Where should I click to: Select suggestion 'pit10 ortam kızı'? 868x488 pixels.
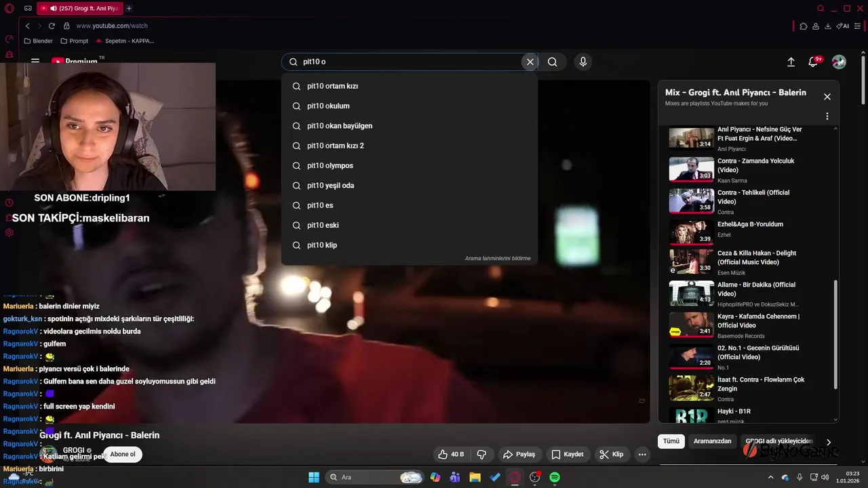pyautogui.click(x=410, y=86)
